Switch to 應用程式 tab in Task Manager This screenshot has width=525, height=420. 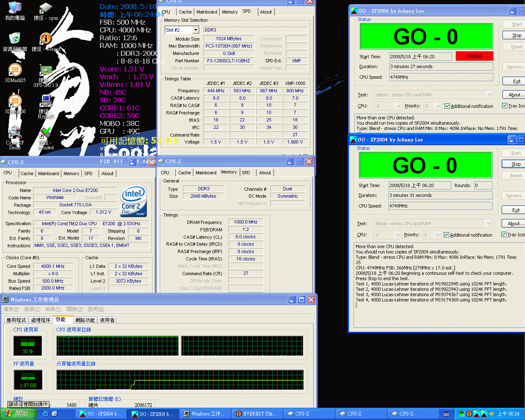16,320
